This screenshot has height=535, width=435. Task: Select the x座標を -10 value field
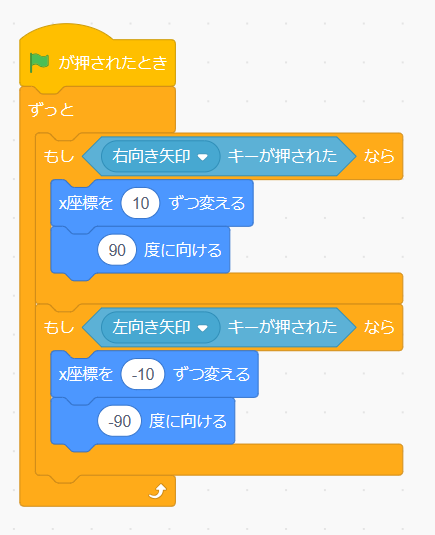(x=143, y=374)
